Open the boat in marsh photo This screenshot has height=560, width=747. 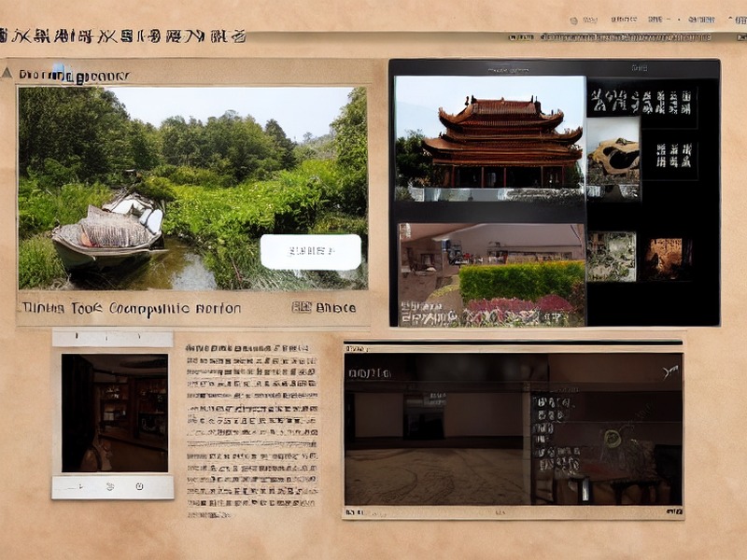coord(193,189)
